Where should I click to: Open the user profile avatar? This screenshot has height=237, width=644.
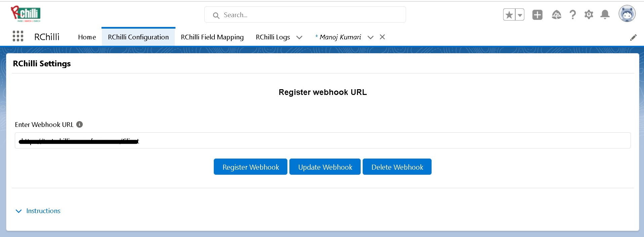pyautogui.click(x=627, y=14)
